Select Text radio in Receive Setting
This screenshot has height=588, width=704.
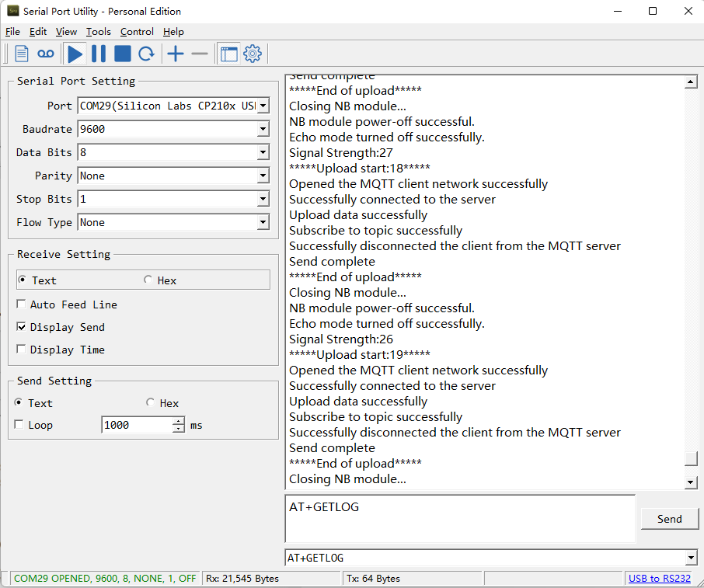(22, 280)
